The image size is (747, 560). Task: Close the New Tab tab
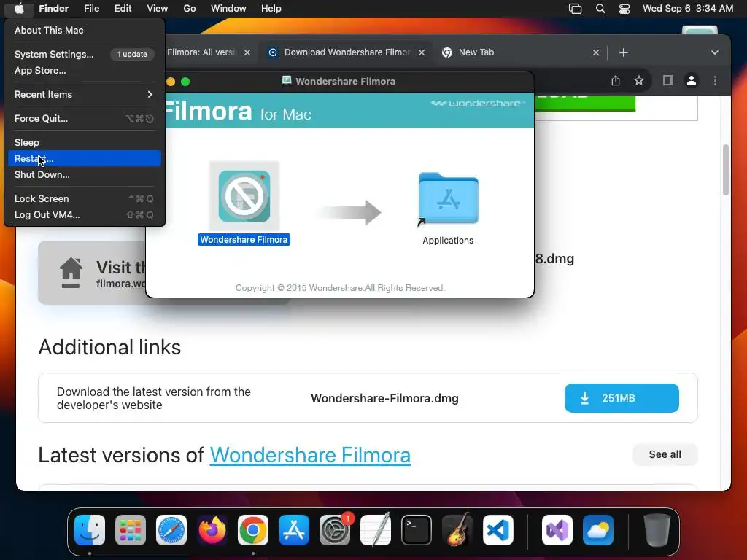point(596,52)
